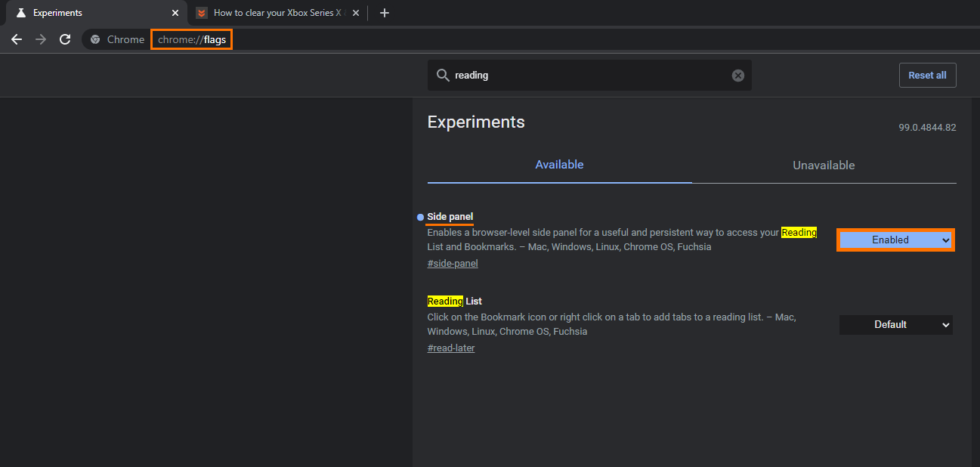The image size is (980, 467).
Task: Open the #read-later link
Action: (451, 348)
